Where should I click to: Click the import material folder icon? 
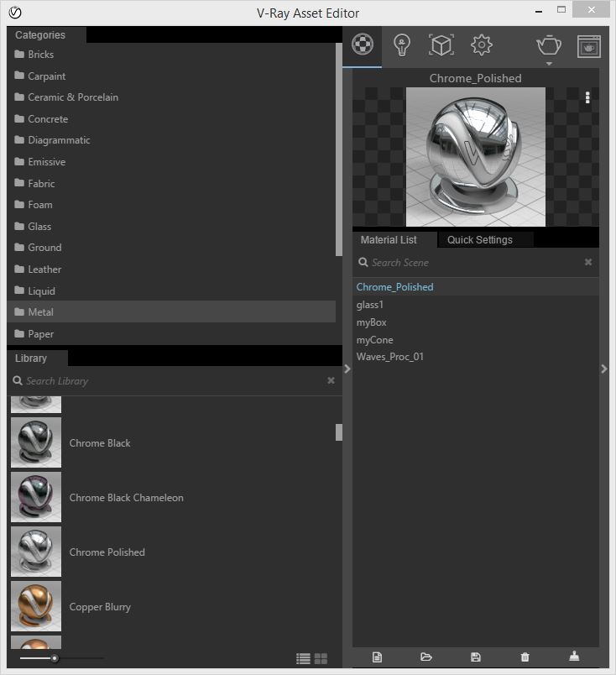(x=425, y=657)
